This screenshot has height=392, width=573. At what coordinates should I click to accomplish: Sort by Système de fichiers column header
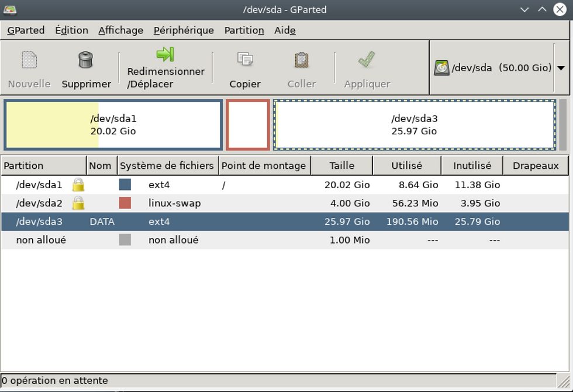[x=168, y=166]
